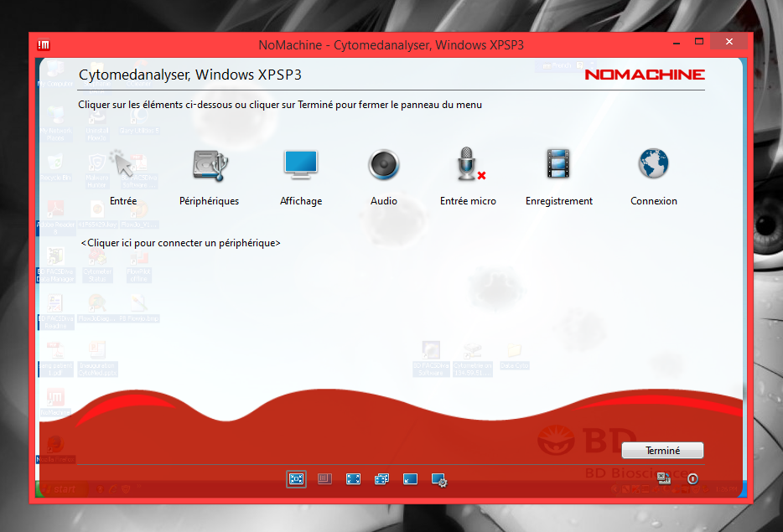783x532 pixels.
Task: Click the "Cliquer sur les éléments ci-dessous" instruction text
Action: 280,105
